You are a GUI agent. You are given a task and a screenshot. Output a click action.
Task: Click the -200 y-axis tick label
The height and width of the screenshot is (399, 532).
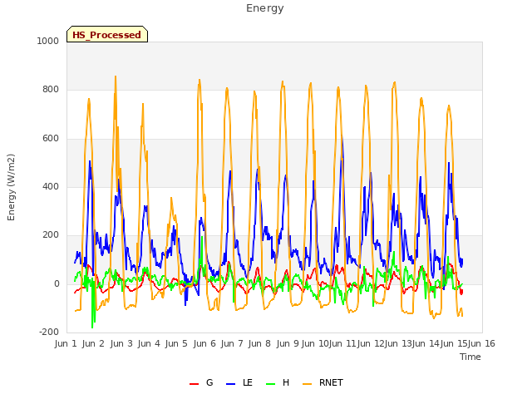pos(49,332)
